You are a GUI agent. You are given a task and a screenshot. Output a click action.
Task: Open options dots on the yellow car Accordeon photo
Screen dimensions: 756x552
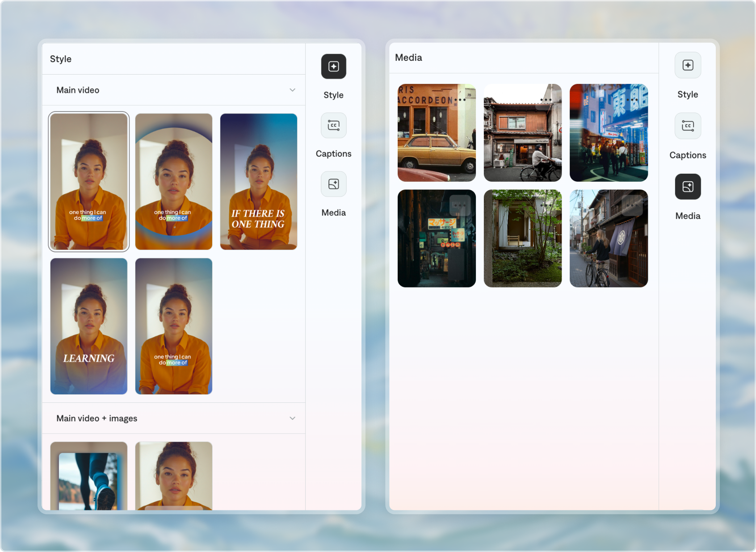pos(460,100)
